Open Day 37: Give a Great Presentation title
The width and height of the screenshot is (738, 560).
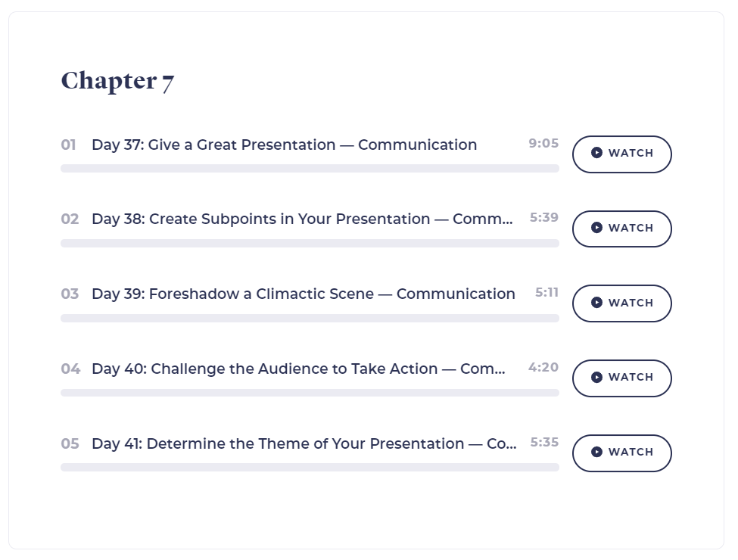(285, 145)
